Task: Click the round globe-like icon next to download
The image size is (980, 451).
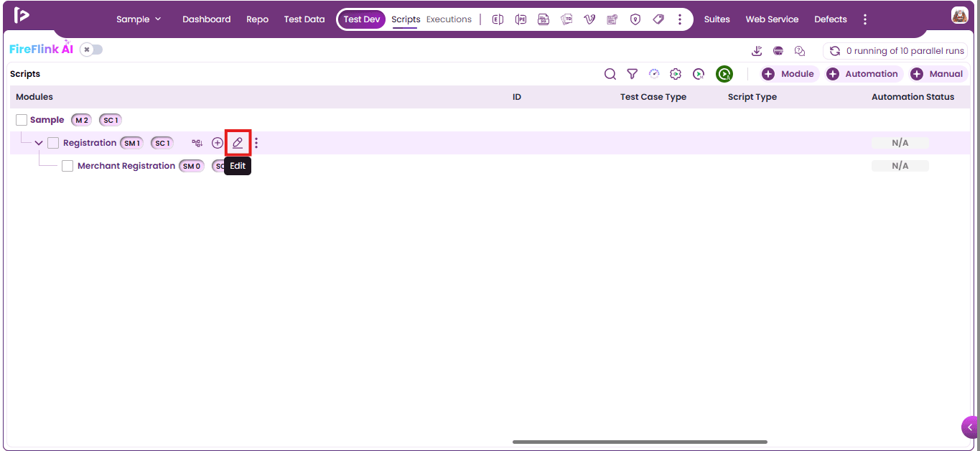Action: [778, 51]
